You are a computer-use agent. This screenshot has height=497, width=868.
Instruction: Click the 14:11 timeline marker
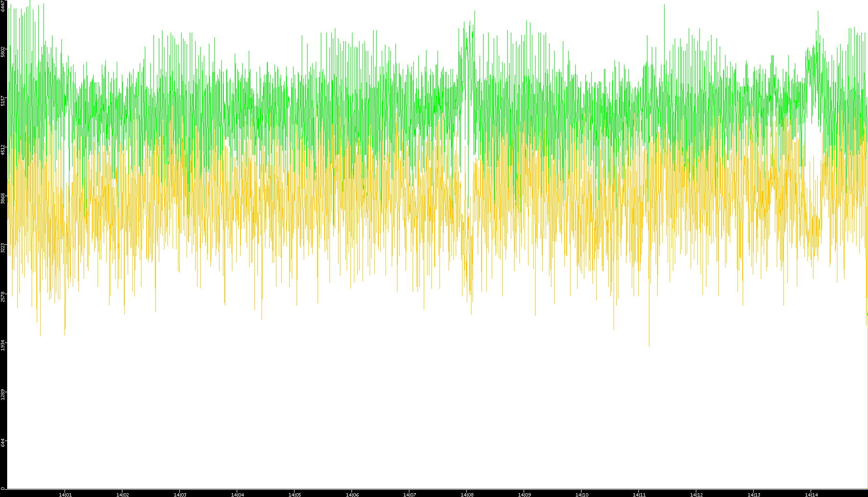click(x=639, y=494)
